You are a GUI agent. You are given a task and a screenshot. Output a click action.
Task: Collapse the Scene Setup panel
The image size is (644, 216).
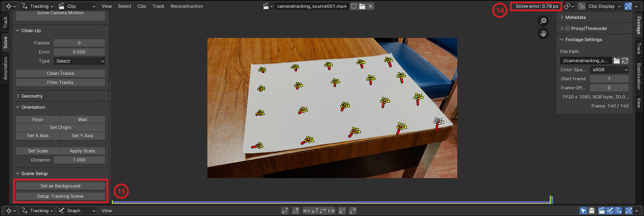click(60, 174)
